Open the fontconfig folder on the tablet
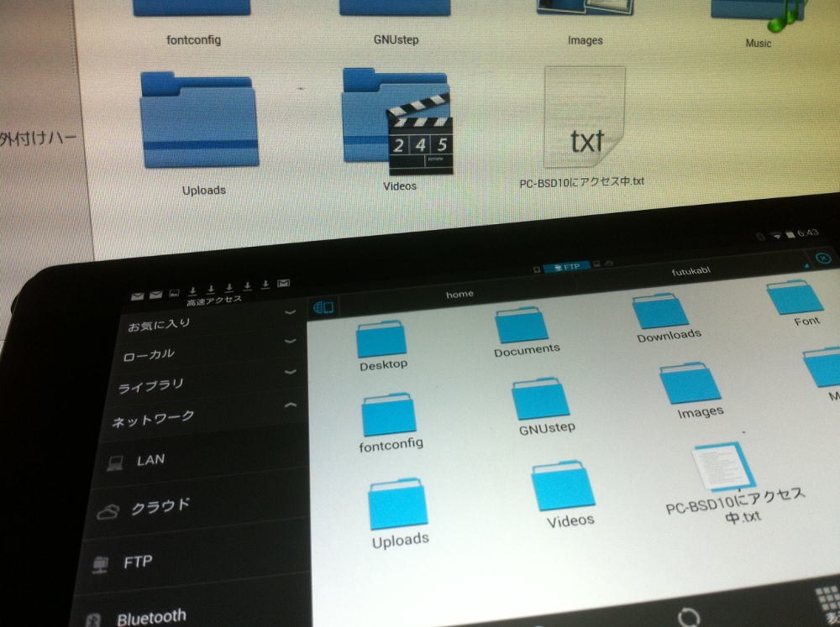The image size is (840, 627). click(x=388, y=415)
